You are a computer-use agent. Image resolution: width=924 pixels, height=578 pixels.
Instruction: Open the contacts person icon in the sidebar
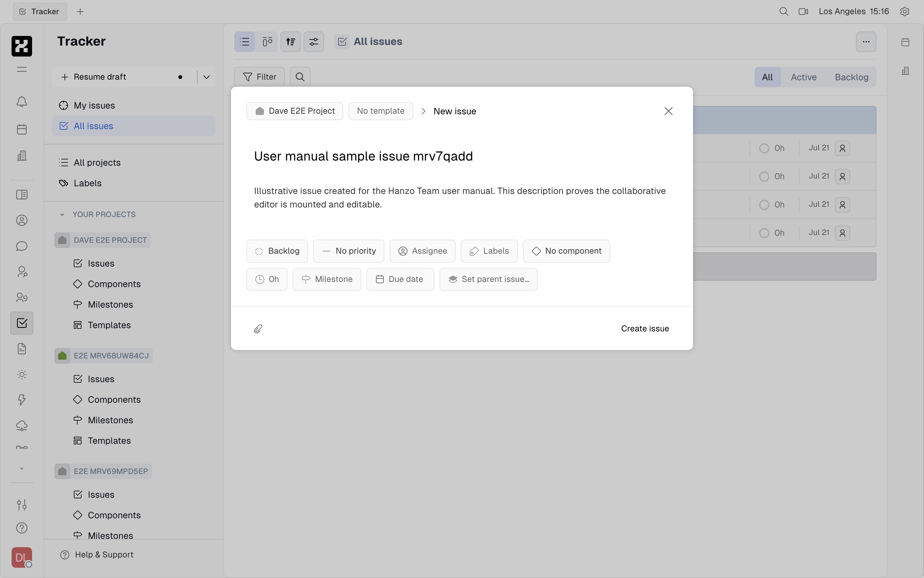tap(22, 220)
